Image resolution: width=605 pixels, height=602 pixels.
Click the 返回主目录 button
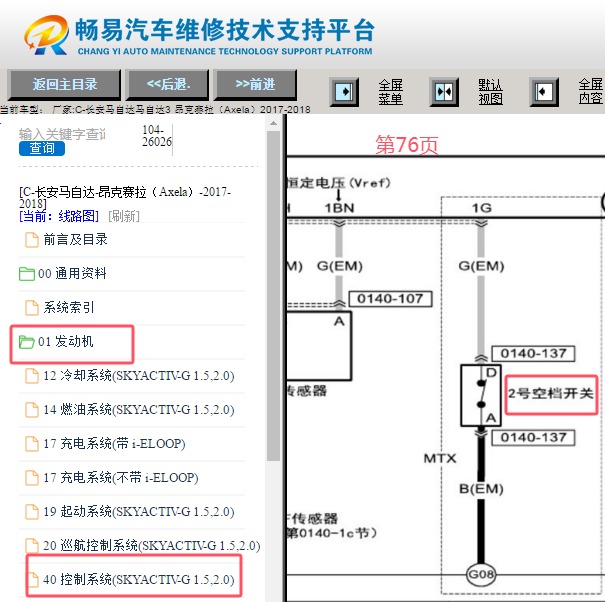[64, 84]
